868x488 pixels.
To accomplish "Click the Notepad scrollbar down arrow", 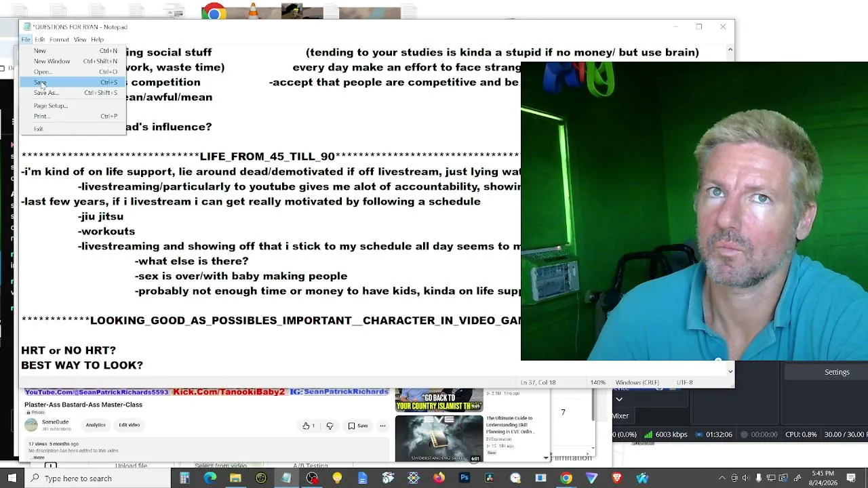I will (x=730, y=371).
